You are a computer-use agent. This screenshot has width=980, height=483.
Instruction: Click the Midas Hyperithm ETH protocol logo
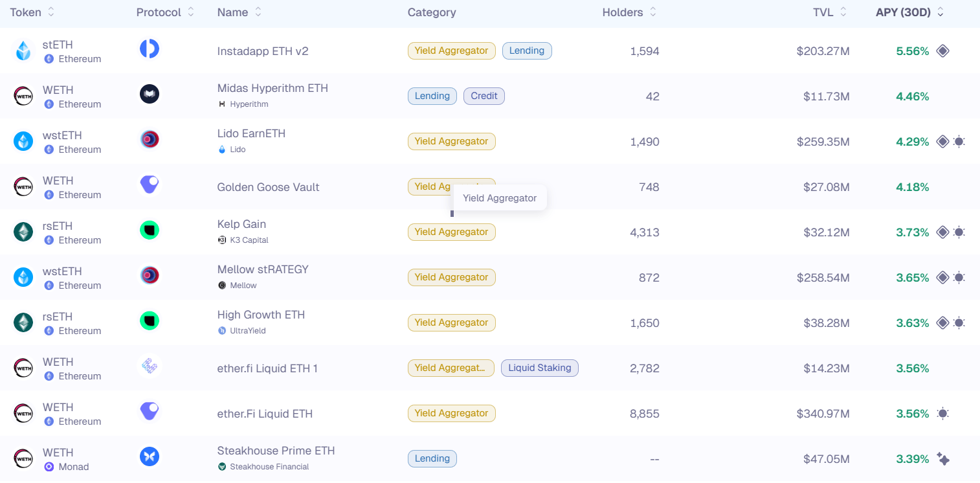[150, 94]
